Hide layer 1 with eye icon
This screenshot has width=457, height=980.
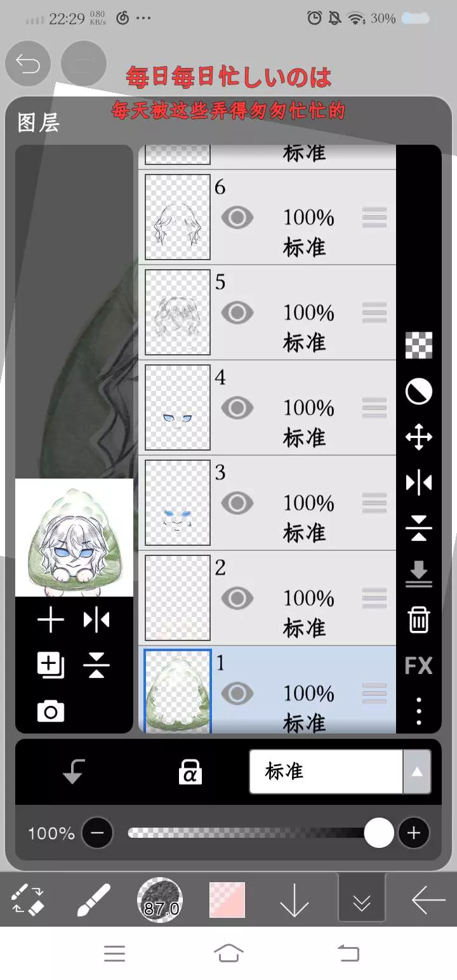click(x=237, y=693)
